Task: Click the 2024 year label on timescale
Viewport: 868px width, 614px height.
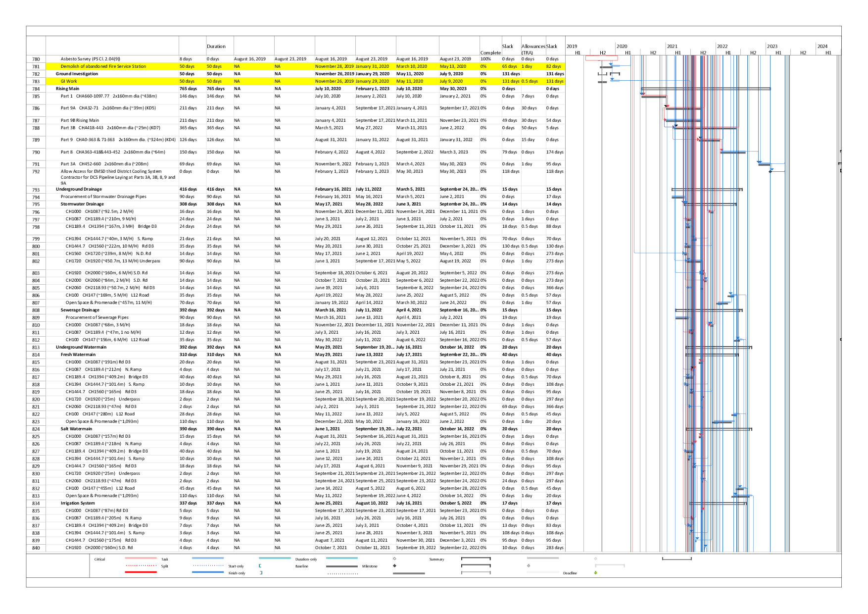Action: point(822,47)
